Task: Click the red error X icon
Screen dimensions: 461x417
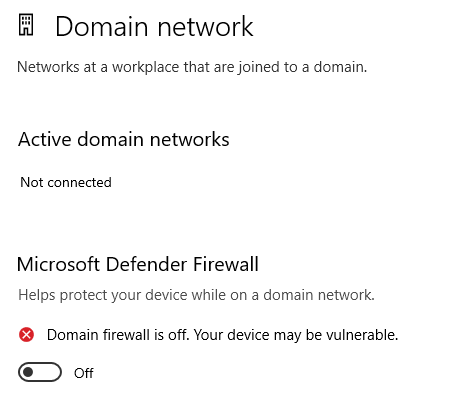Action: pyautogui.click(x=26, y=335)
